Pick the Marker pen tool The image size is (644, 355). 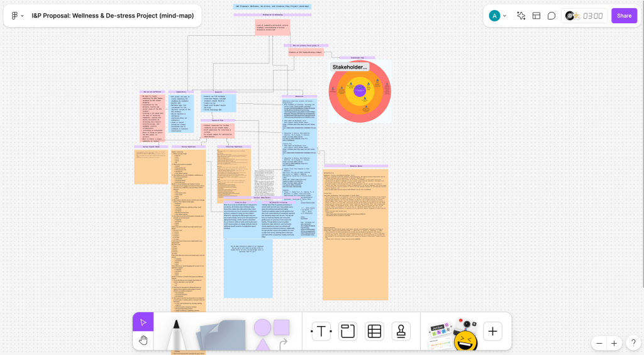click(x=176, y=334)
